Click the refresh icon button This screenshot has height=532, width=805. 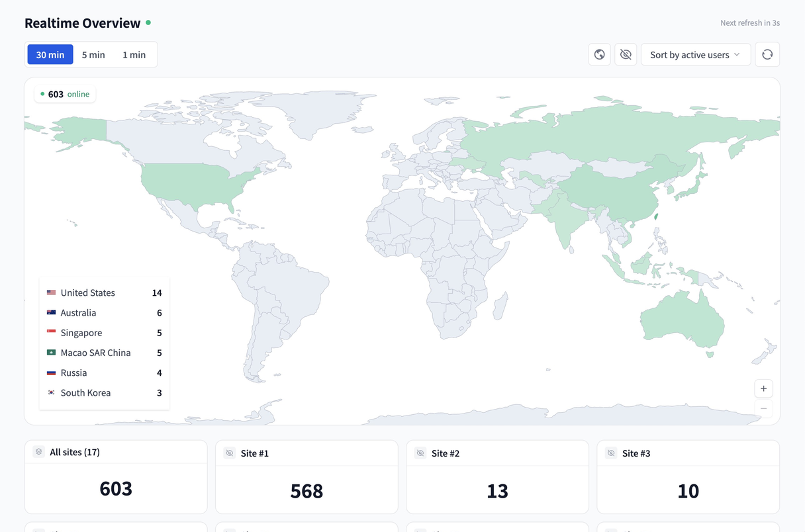tap(767, 54)
